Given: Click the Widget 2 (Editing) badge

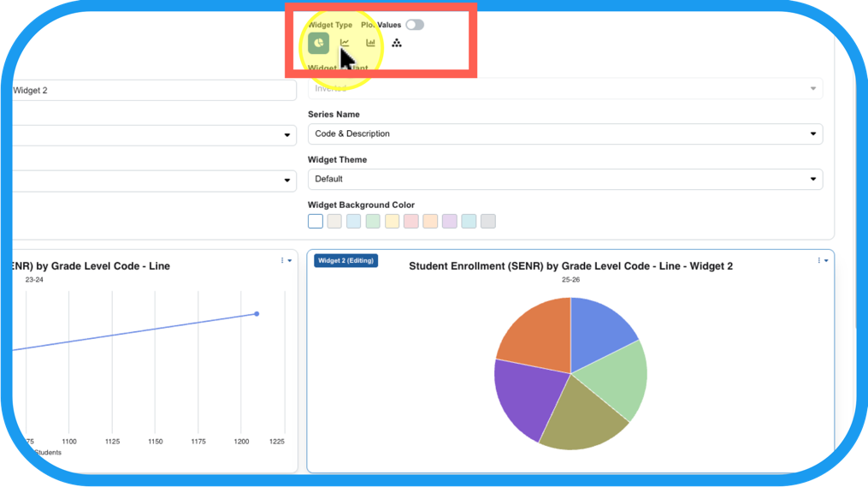Looking at the screenshot, I should pyautogui.click(x=345, y=260).
